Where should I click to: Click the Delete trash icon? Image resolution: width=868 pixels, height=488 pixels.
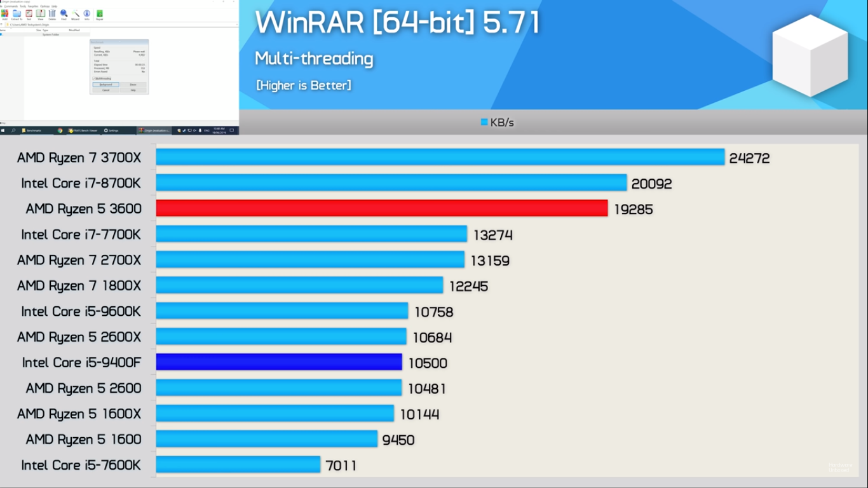52,14
